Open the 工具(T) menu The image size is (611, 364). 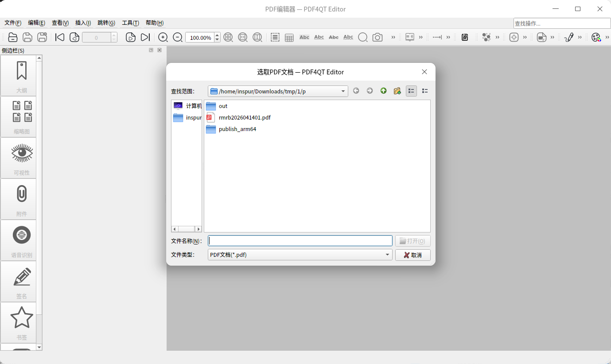(130, 23)
